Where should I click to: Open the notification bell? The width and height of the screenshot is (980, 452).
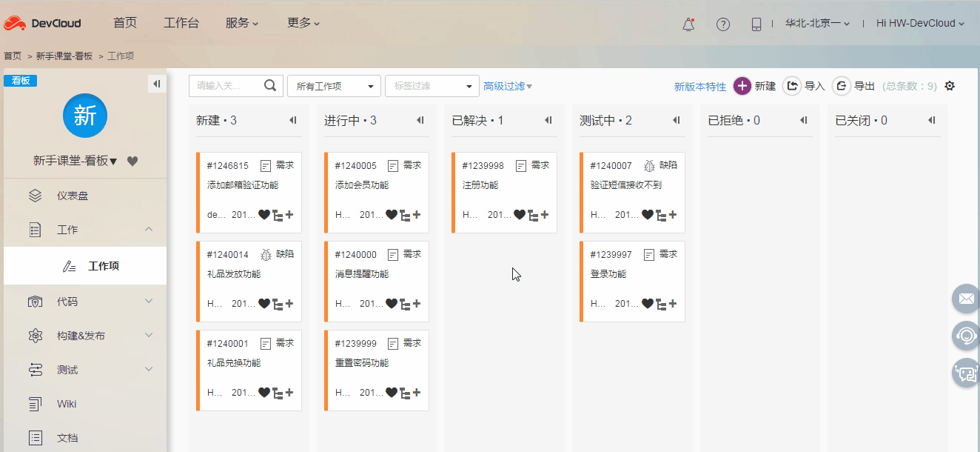[x=688, y=23]
